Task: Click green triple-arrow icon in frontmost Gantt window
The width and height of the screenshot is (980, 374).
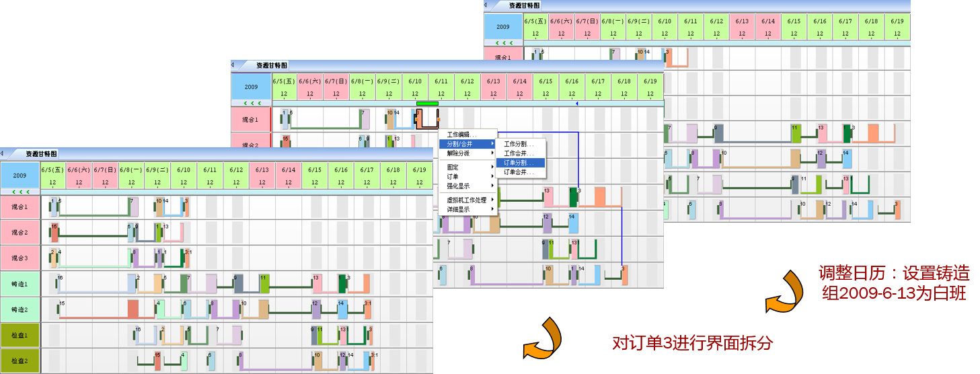Action: pos(20,192)
